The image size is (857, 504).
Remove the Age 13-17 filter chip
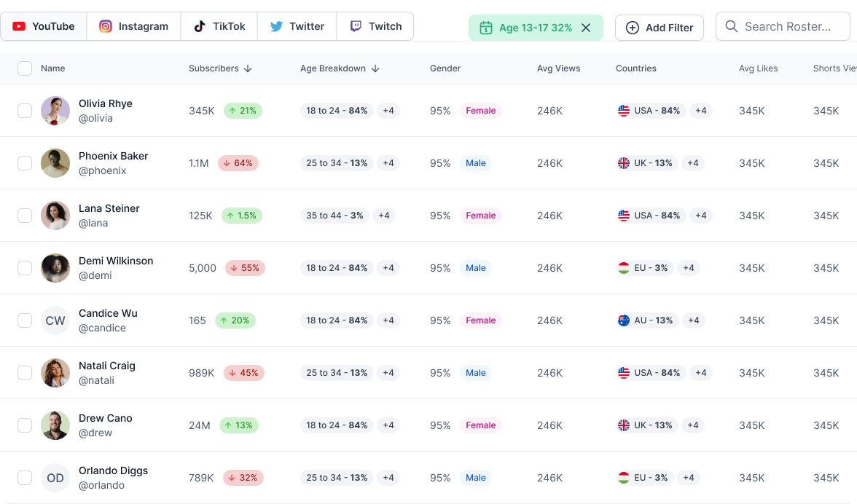pos(586,28)
